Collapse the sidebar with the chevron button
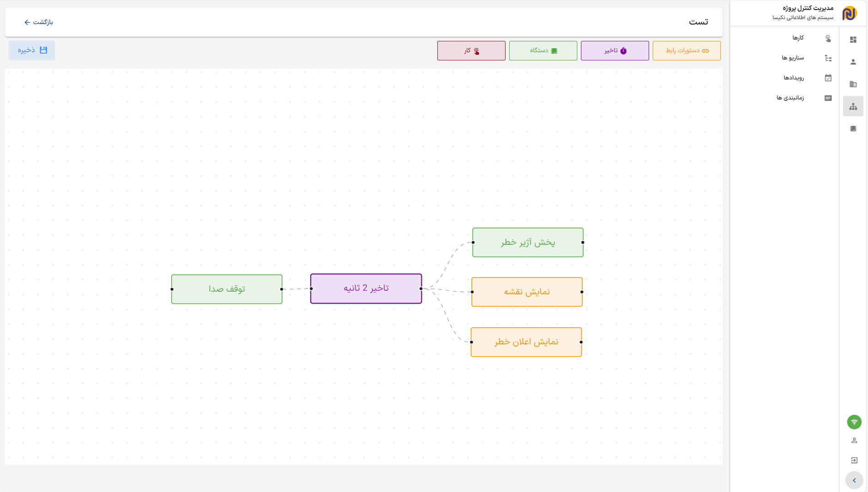Screen dimensions: 868x492 pyautogui.click(x=854, y=480)
